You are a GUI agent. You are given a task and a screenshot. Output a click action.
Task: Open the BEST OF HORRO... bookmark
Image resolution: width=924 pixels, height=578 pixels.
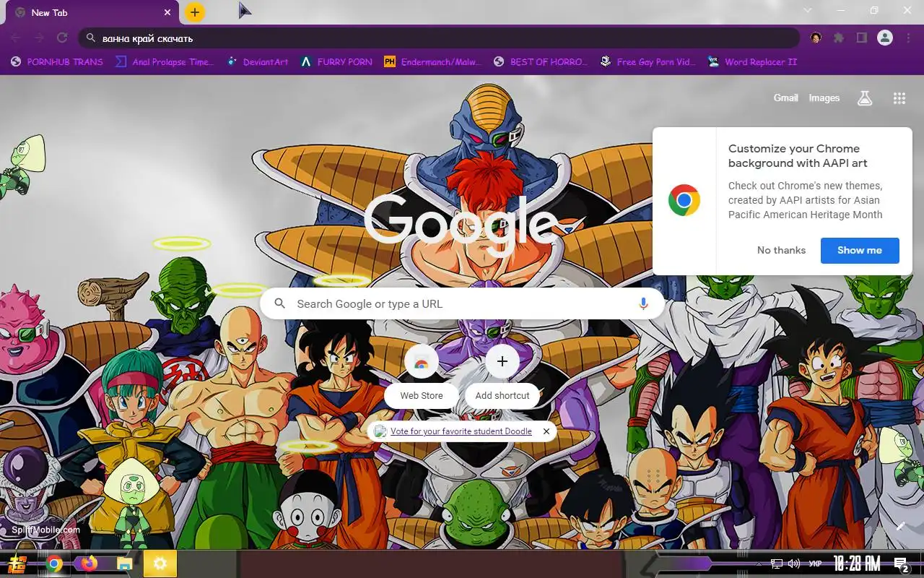coord(541,62)
